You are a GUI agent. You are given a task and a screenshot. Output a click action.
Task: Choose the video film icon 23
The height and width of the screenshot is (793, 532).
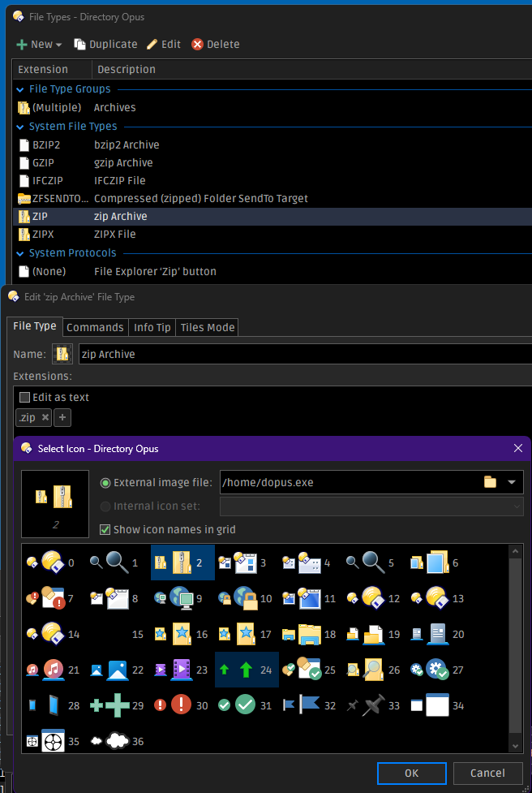[182, 670]
